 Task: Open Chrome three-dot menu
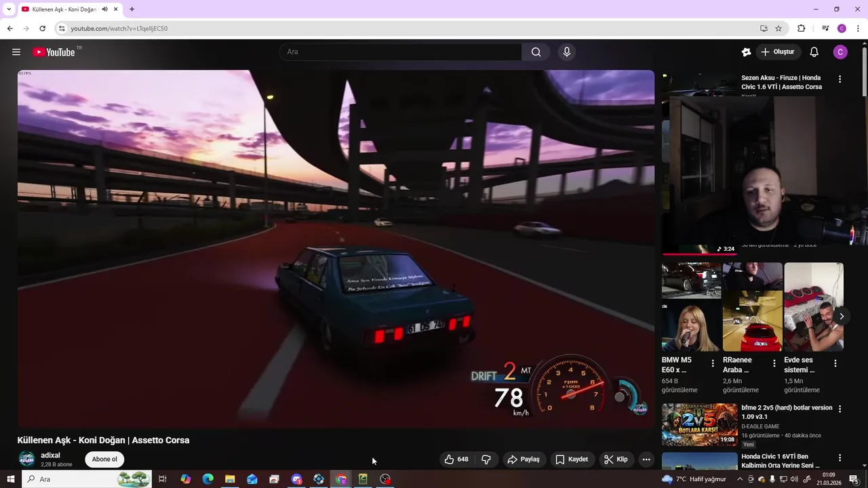point(858,28)
